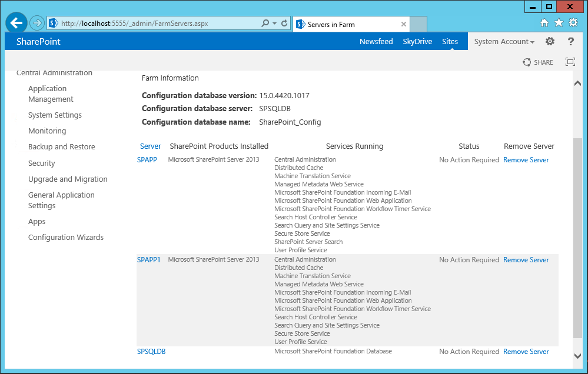Open the Monitoring navigation link
This screenshot has height=374, width=588.
point(47,131)
